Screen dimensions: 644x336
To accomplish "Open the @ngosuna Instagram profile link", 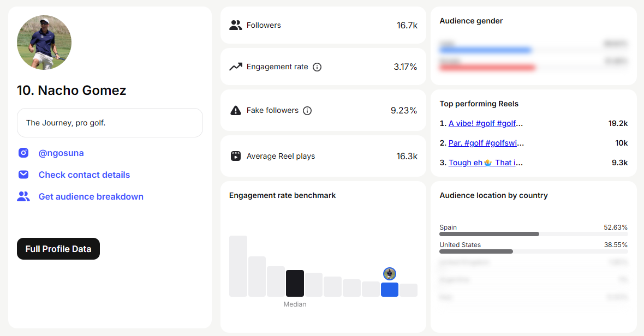I will pyautogui.click(x=61, y=153).
